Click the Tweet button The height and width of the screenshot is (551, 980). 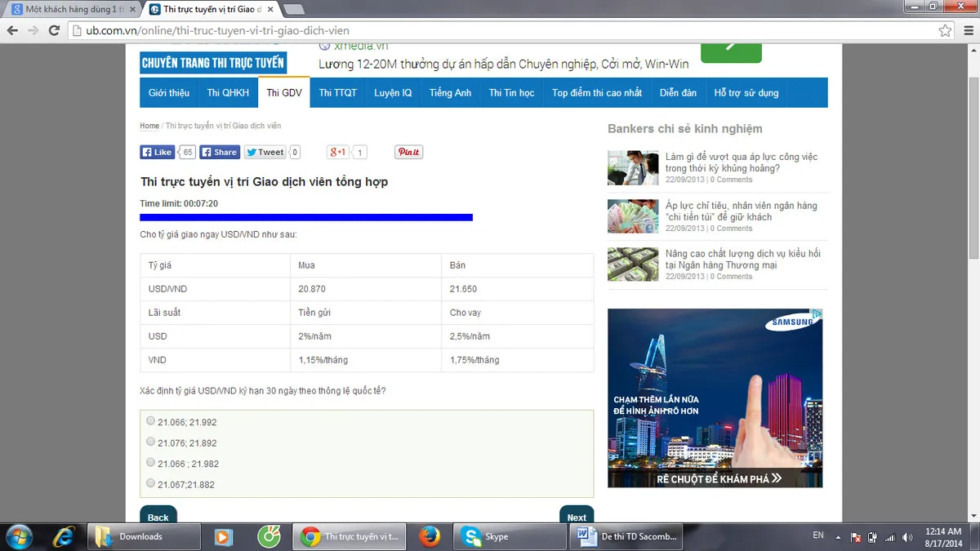click(265, 152)
